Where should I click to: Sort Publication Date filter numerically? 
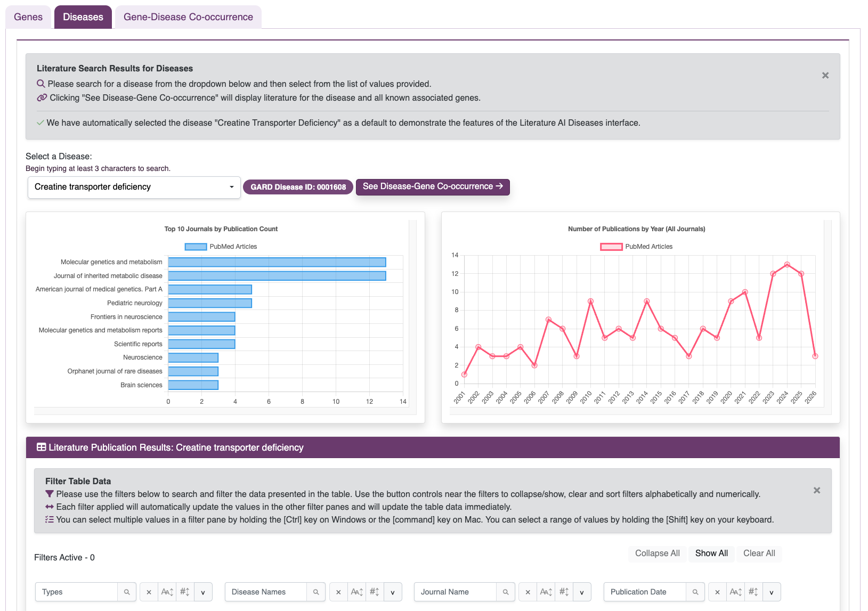[753, 592]
